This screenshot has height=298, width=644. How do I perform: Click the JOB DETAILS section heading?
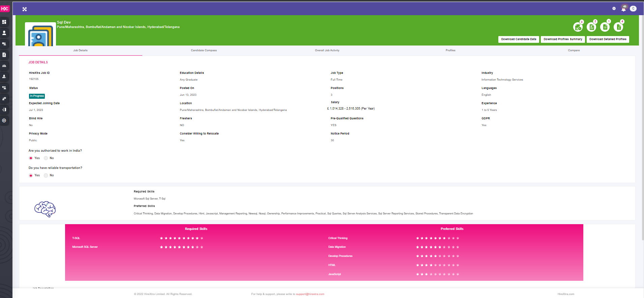[x=38, y=62]
